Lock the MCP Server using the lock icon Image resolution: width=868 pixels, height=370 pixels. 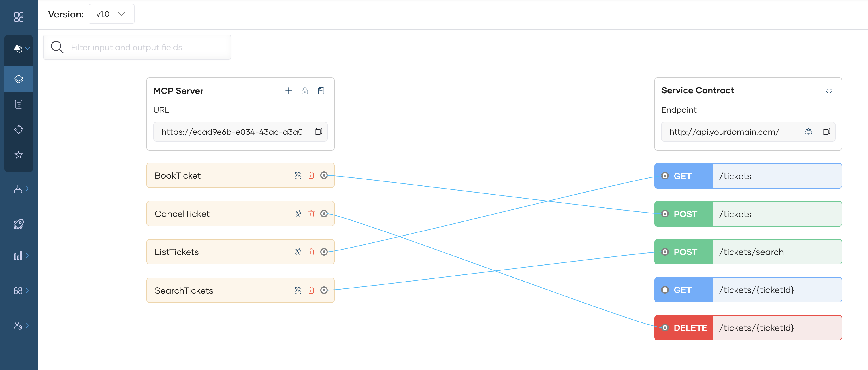(x=305, y=90)
